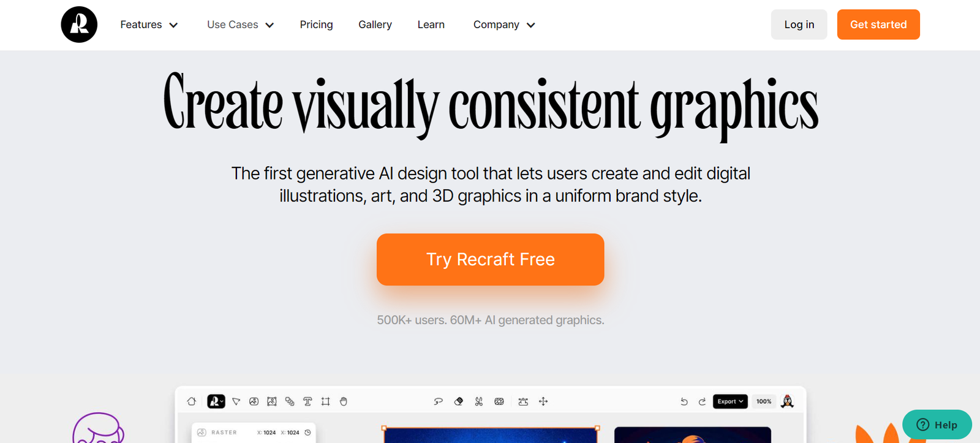Viewport: 980px width, 443px height.
Task: Go to the Pricing page
Action: tap(316, 25)
